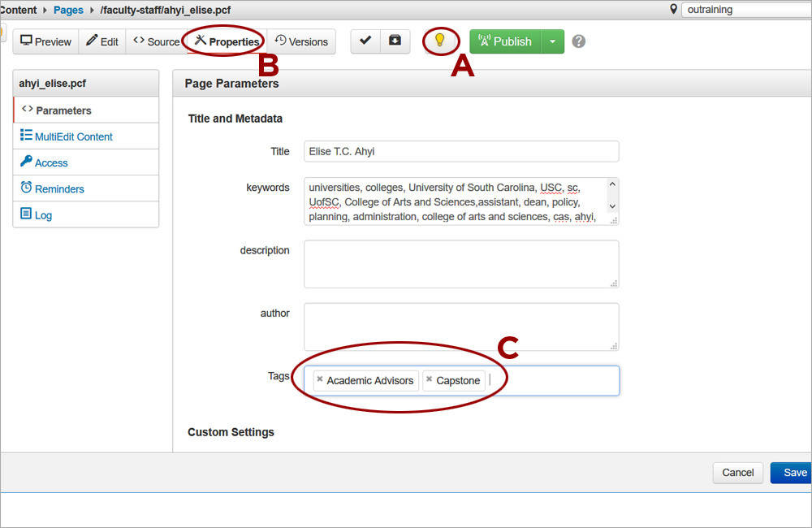Click the Save button

pyautogui.click(x=793, y=473)
